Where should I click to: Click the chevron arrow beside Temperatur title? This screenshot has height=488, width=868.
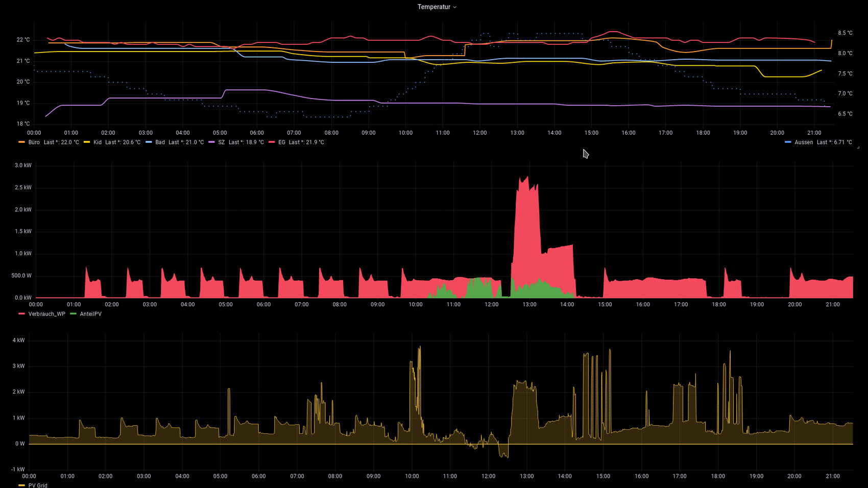455,7
